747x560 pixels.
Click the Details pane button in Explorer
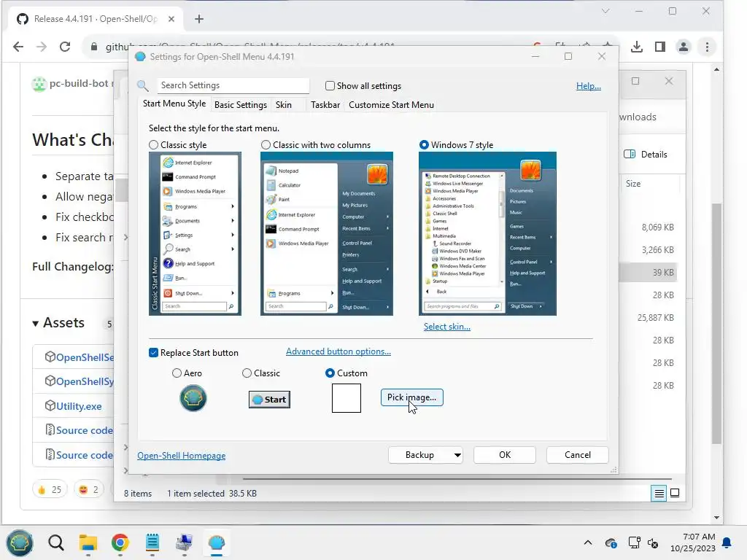tap(646, 155)
